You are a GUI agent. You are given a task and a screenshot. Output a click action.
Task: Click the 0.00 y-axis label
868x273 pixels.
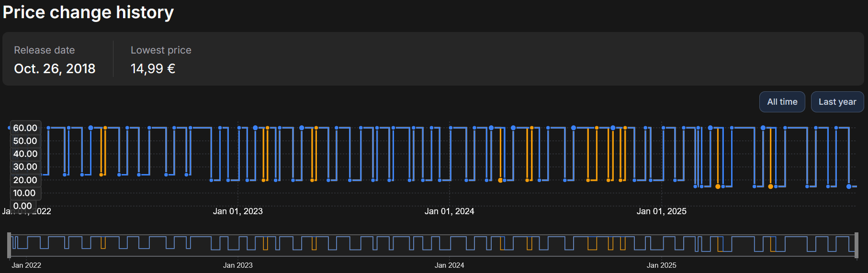click(23, 206)
